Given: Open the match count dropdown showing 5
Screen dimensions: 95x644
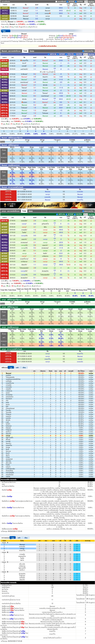Looking at the screenshot, I should click(x=86, y=2).
